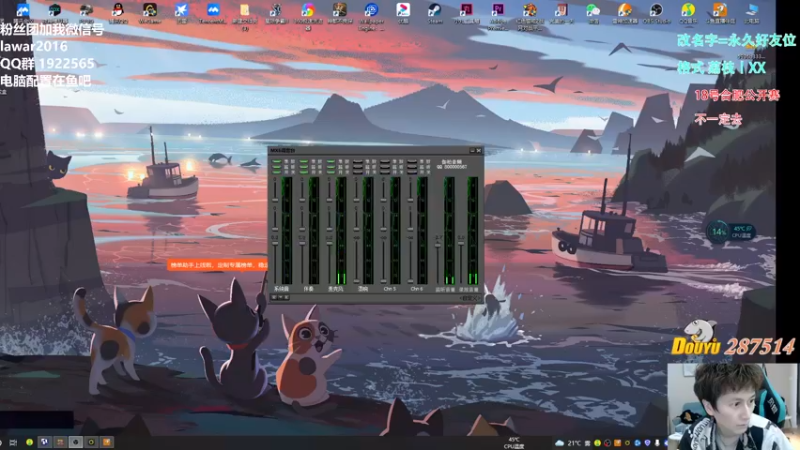This screenshot has height=450, width=800.
Task: Toggle the bottom switch of 麦克风 channel
Action: point(331,172)
